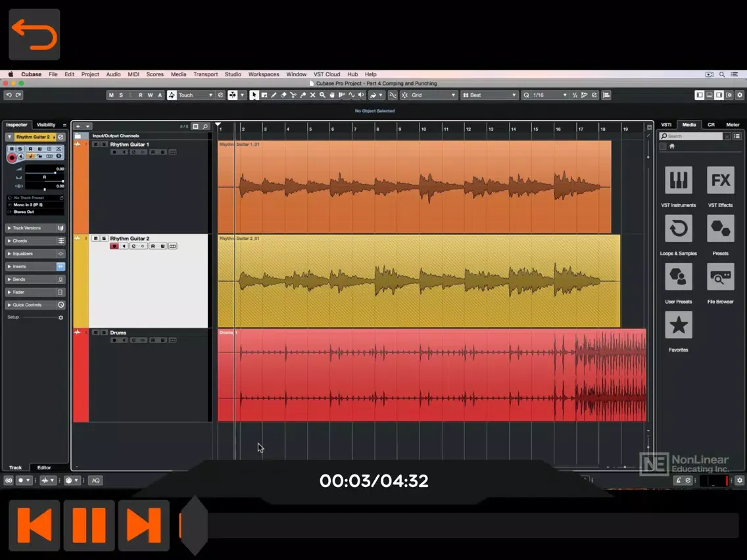
Task: Toggle Show Left Zone button
Action: coord(700,95)
